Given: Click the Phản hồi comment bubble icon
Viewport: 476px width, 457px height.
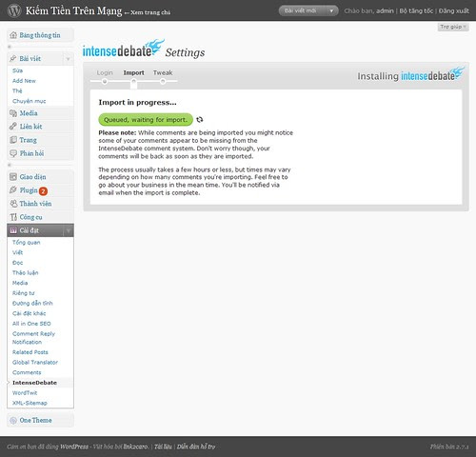Looking at the screenshot, I should point(13,153).
